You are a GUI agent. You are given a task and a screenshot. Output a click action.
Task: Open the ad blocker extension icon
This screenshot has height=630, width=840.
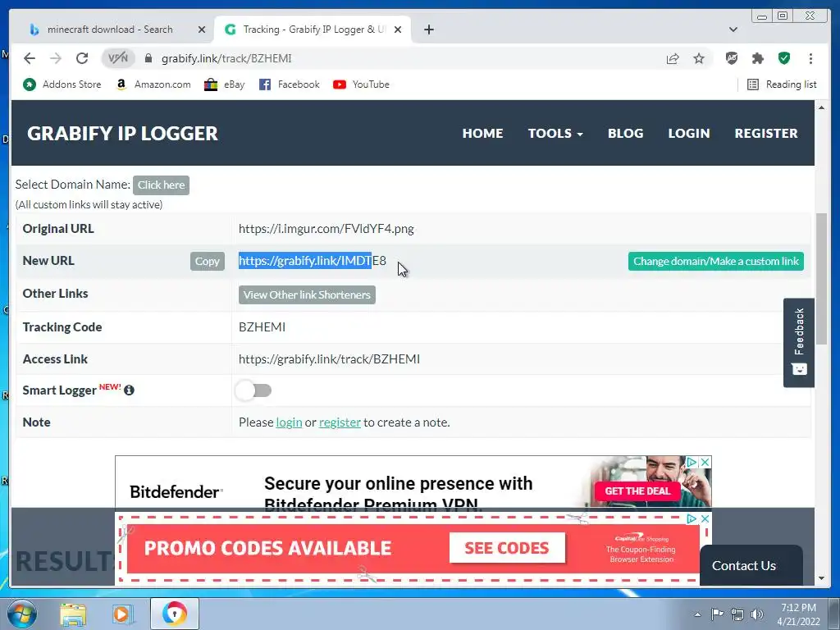pos(731,58)
